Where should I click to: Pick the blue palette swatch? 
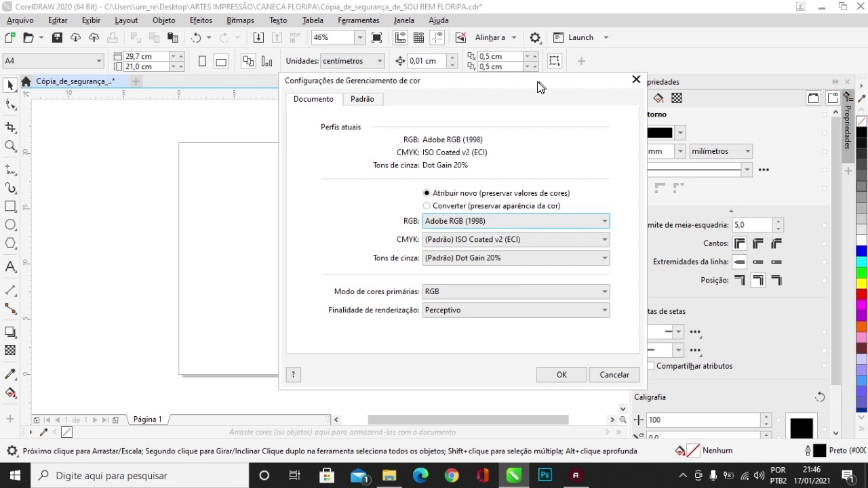pyautogui.click(x=861, y=251)
